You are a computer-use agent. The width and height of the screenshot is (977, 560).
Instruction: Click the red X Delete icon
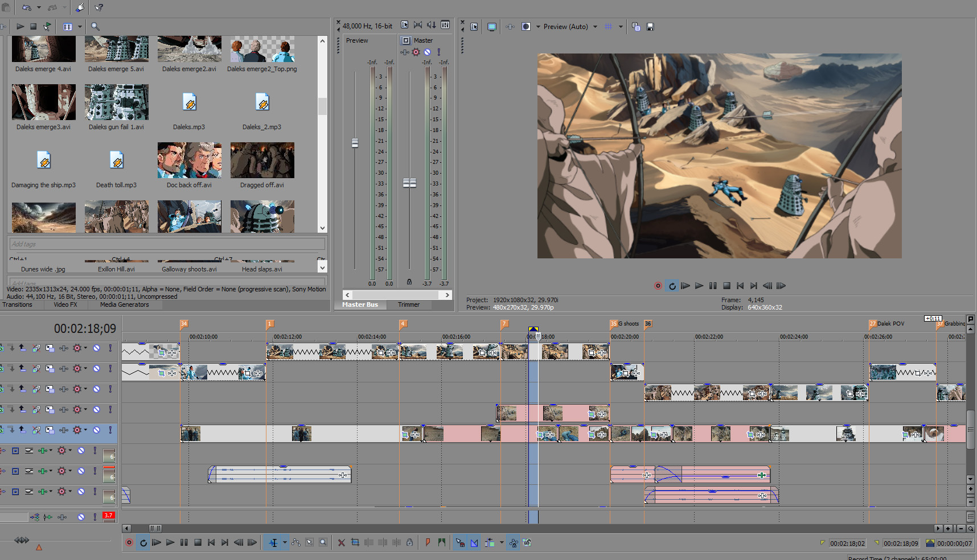(x=342, y=543)
